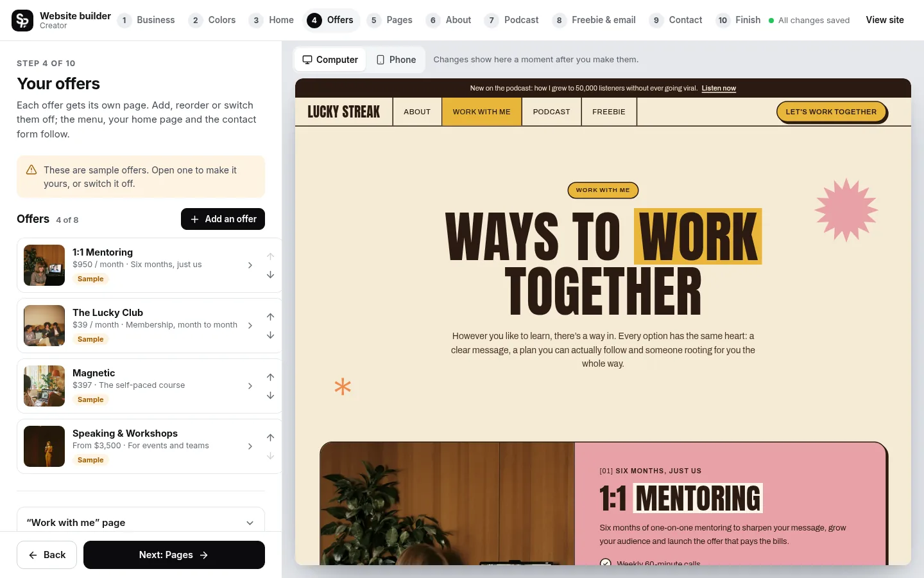The height and width of the screenshot is (578, 924).
Task: Click Next: Pages button
Action: (174, 555)
